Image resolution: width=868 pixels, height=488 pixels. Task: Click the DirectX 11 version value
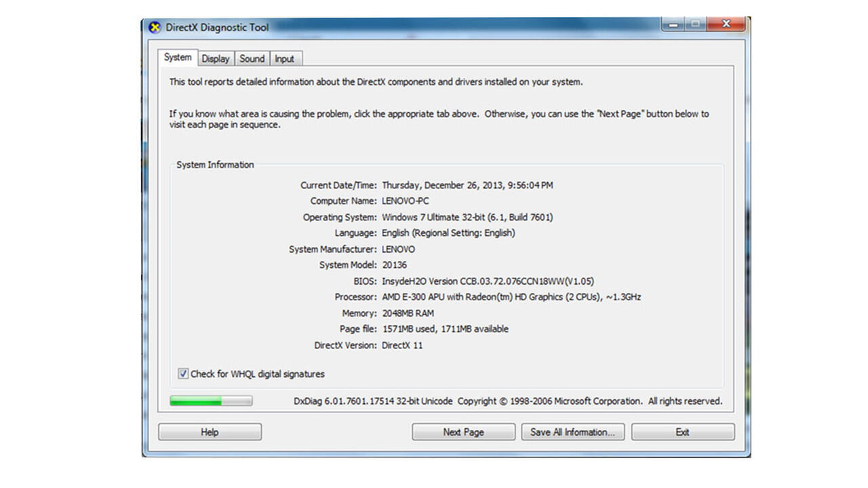[402, 345]
